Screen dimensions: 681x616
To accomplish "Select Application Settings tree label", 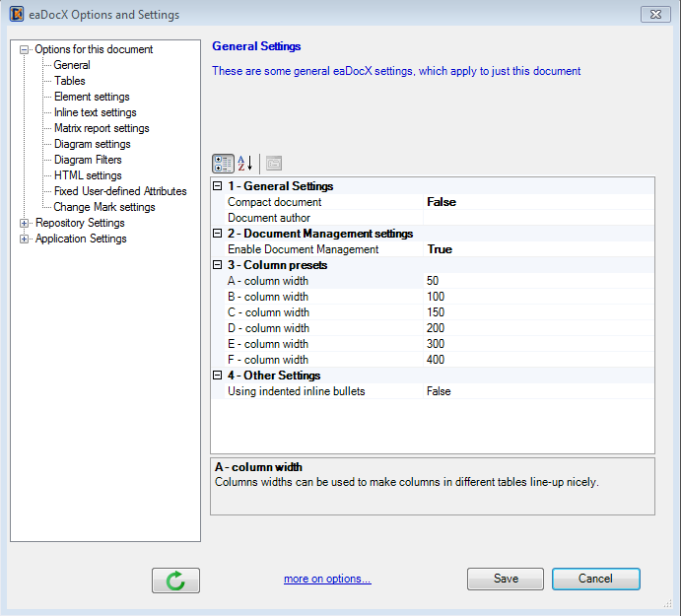I will [x=81, y=239].
